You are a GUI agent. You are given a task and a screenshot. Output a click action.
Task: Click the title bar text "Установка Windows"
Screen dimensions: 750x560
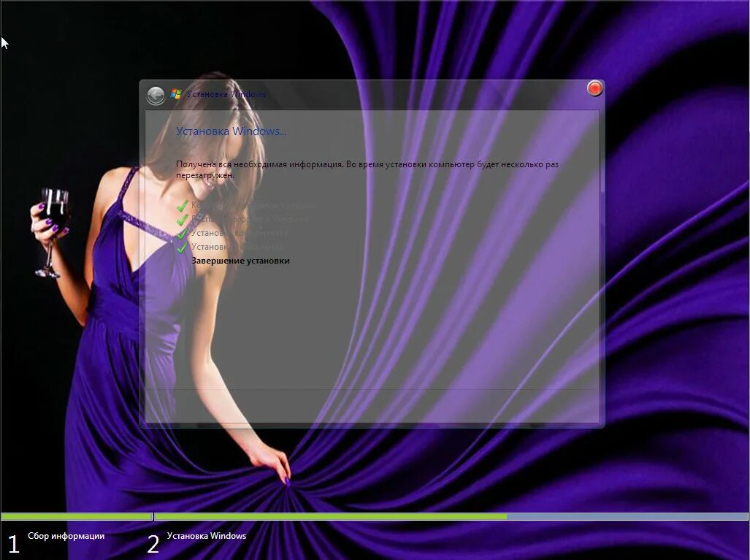pos(226,94)
